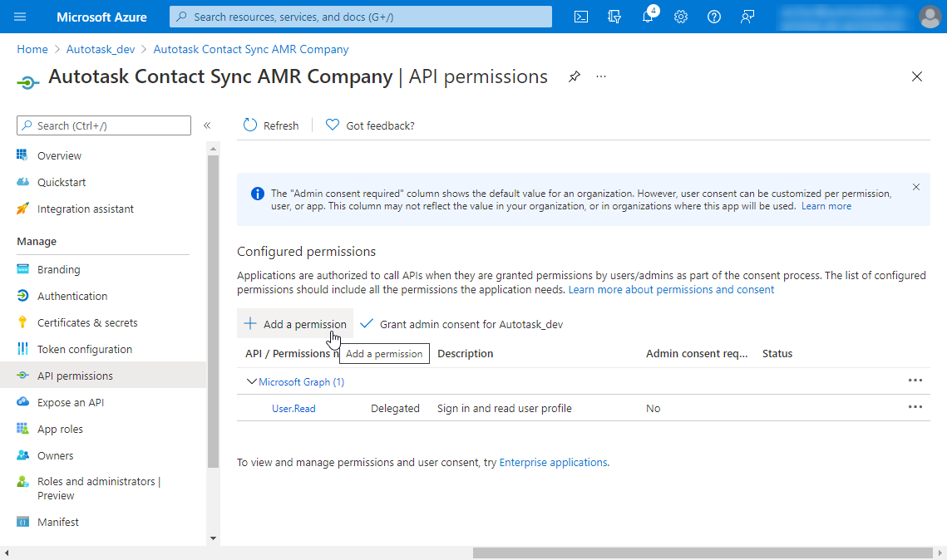The image size is (947, 560).
Task: Pin the API permissions page
Action: (574, 76)
